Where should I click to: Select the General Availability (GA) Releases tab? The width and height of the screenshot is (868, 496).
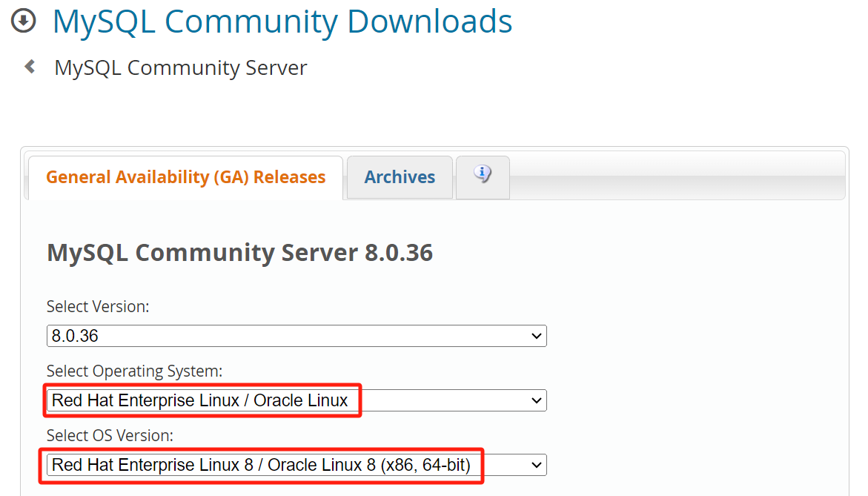click(x=185, y=177)
